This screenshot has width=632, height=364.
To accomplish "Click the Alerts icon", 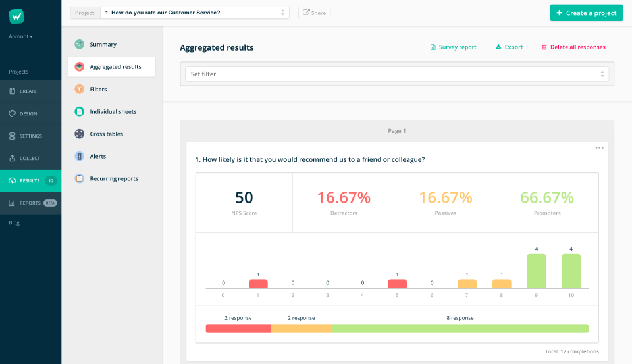I will pyautogui.click(x=79, y=157).
